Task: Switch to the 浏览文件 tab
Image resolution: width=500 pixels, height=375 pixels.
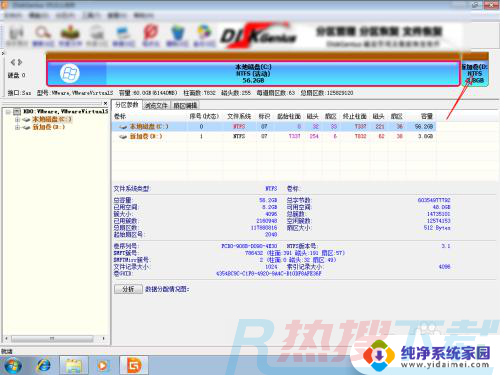Action: pyautogui.click(x=156, y=106)
